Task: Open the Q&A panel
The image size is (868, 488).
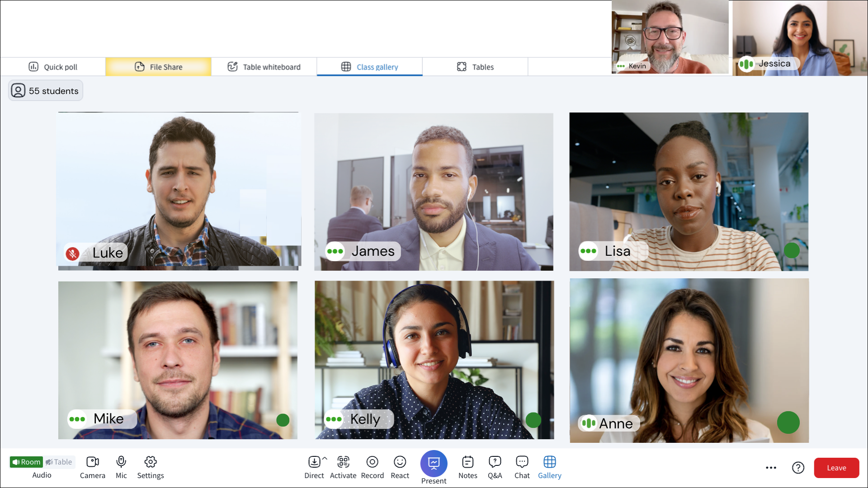Action: pos(495,467)
